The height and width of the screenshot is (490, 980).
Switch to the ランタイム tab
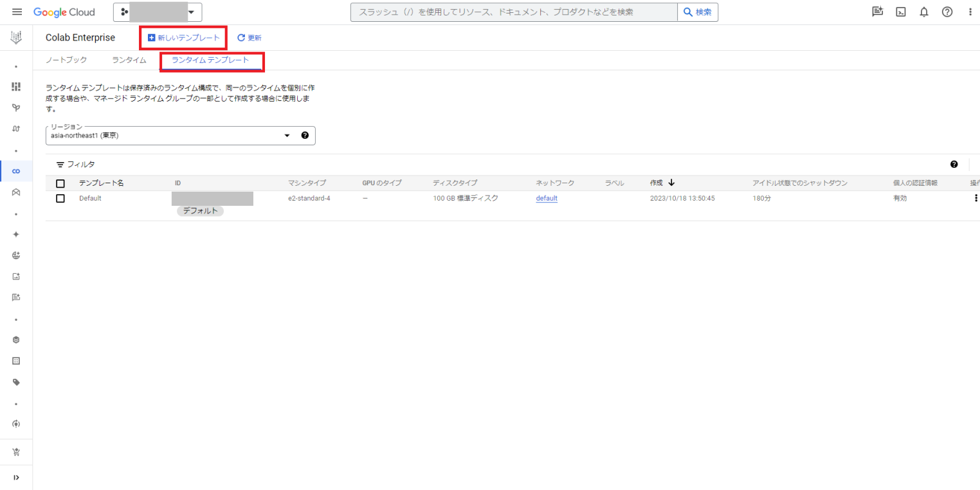pyautogui.click(x=129, y=60)
